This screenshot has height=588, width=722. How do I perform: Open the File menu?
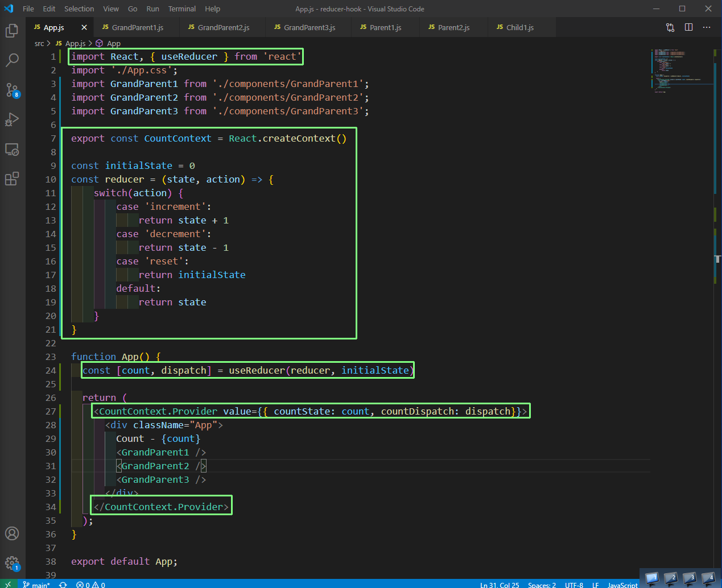point(28,9)
